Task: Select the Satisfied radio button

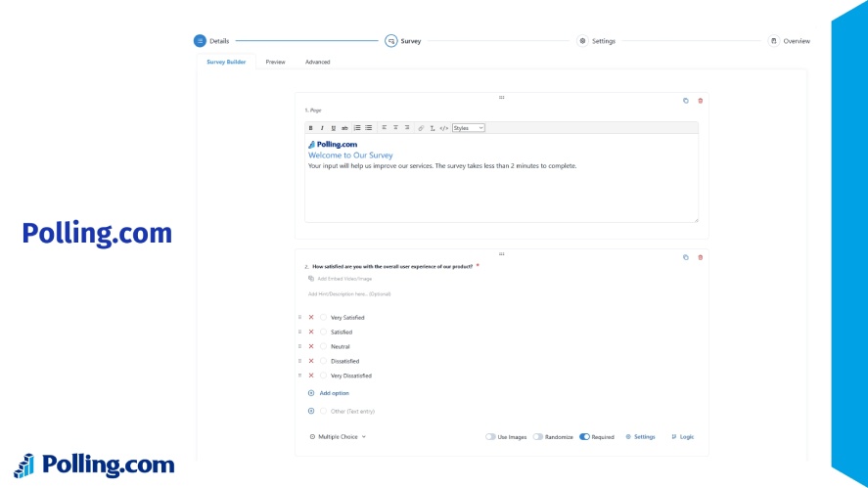Action: pyautogui.click(x=323, y=332)
